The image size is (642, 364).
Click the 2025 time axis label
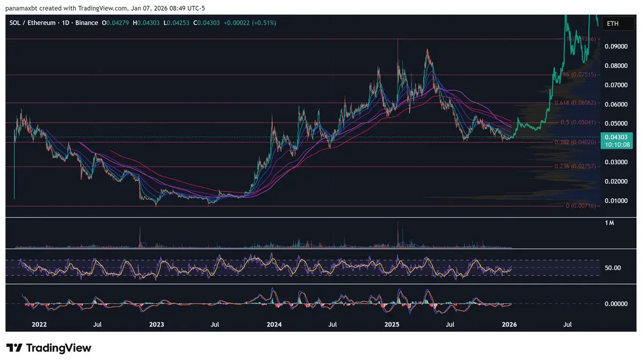pos(392,324)
